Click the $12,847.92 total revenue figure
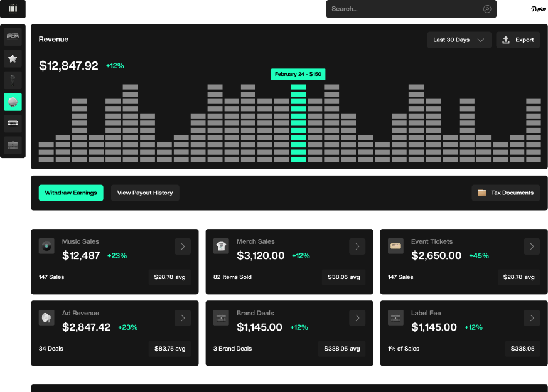The height and width of the screenshot is (392, 548). [68, 66]
